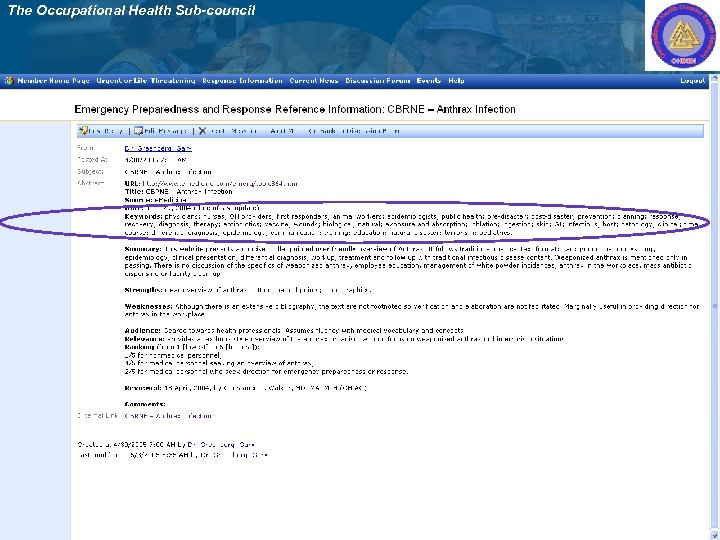
Task: Click author name on Created at line
Action: [x=221, y=445]
